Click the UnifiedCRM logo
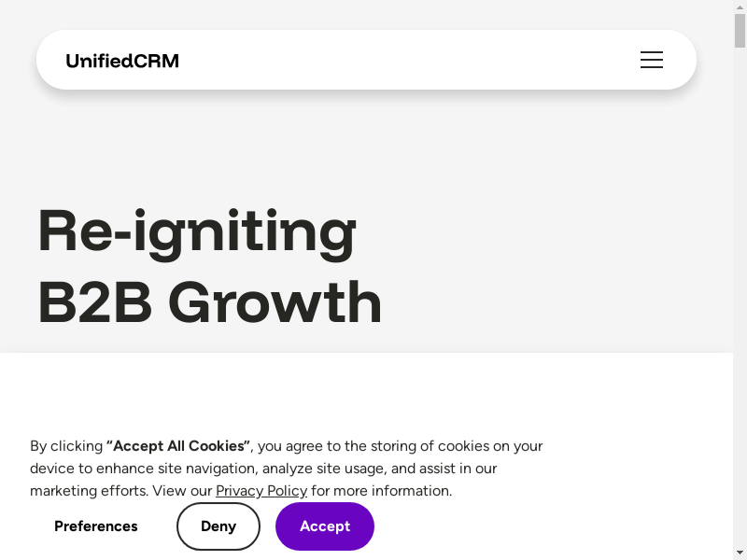The height and width of the screenshot is (560, 747). pos(122,62)
